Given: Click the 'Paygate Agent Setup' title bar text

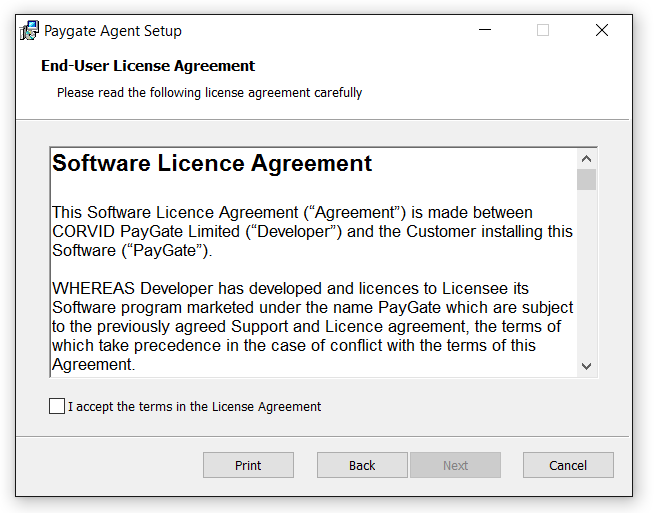Looking at the screenshot, I should coord(113,31).
